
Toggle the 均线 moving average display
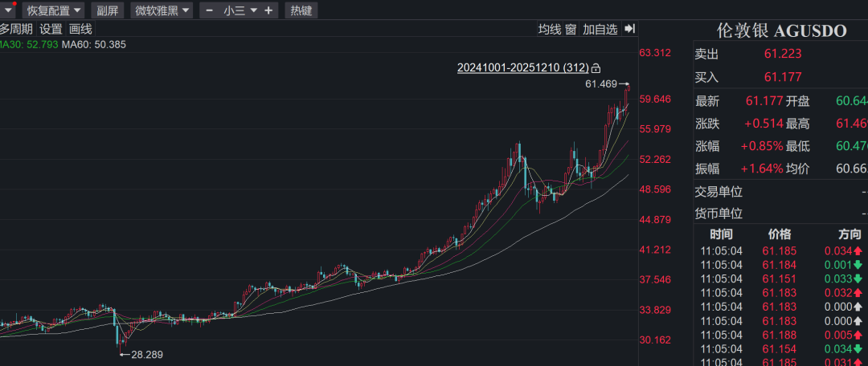[x=549, y=29]
